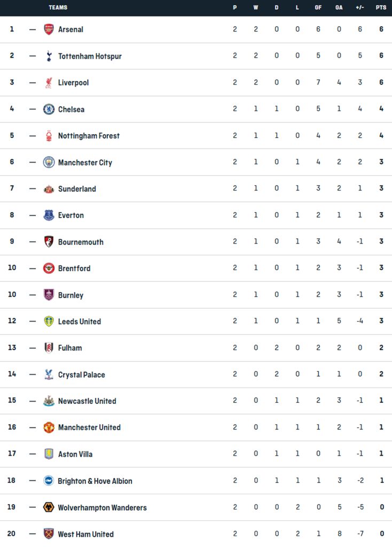Open Crystal Palace team link
The height and width of the screenshot is (547, 392).
(x=81, y=374)
